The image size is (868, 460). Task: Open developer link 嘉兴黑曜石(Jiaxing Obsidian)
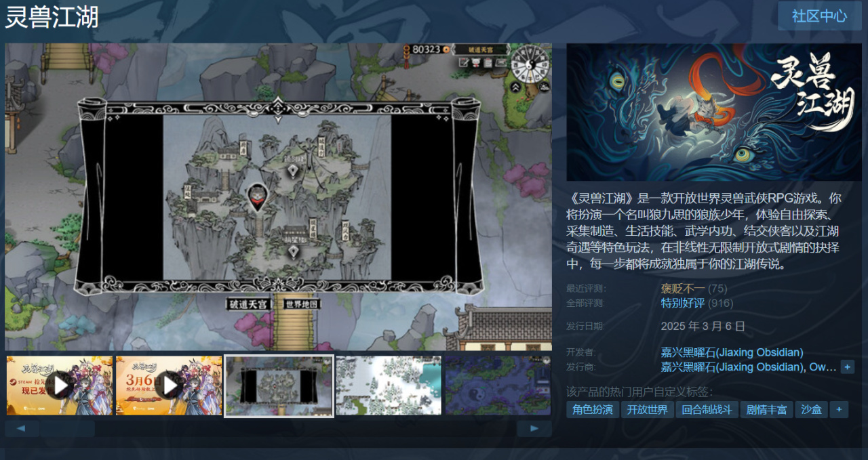[x=732, y=352]
